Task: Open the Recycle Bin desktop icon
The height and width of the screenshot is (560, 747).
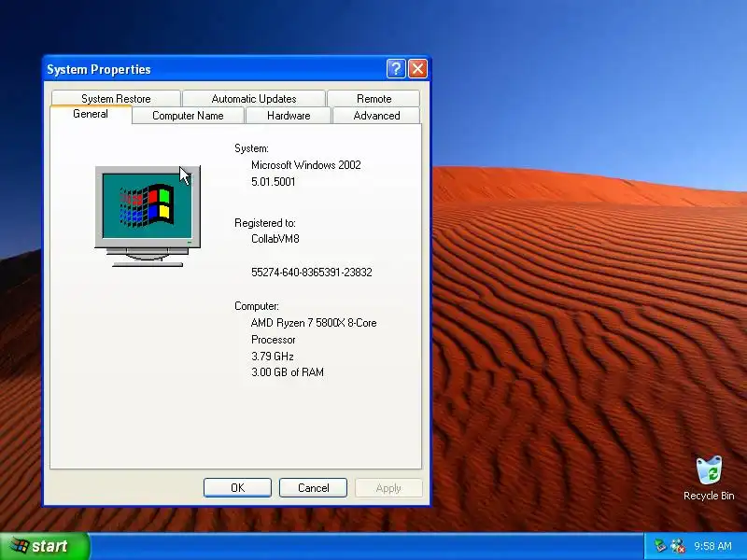Action: pyautogui.click(x=709, y=478)
